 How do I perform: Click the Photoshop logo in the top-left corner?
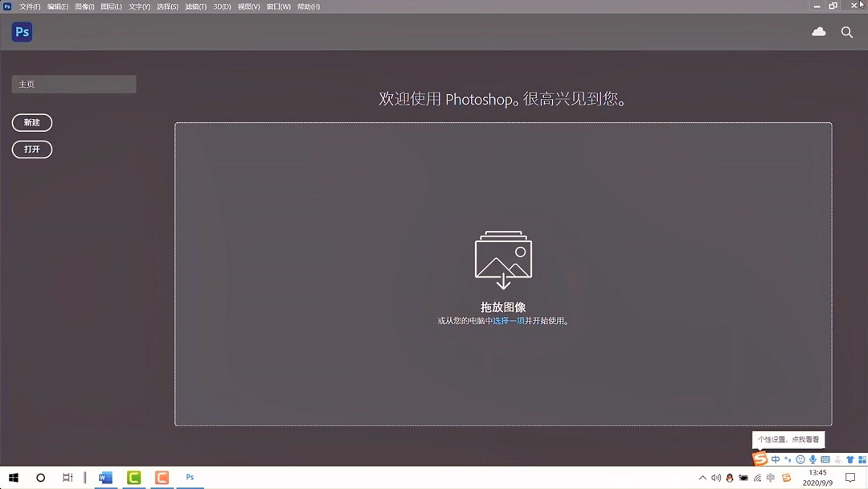click(22, 32)
